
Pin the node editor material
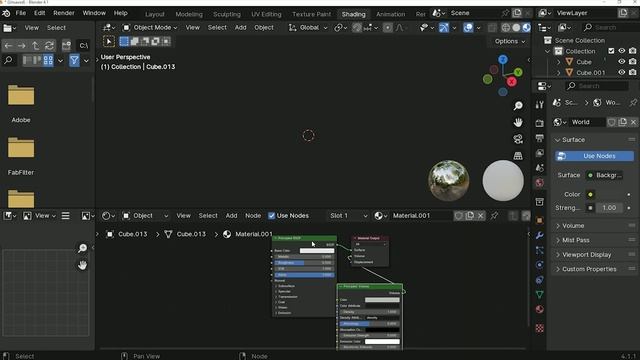[x=494, y=216]
